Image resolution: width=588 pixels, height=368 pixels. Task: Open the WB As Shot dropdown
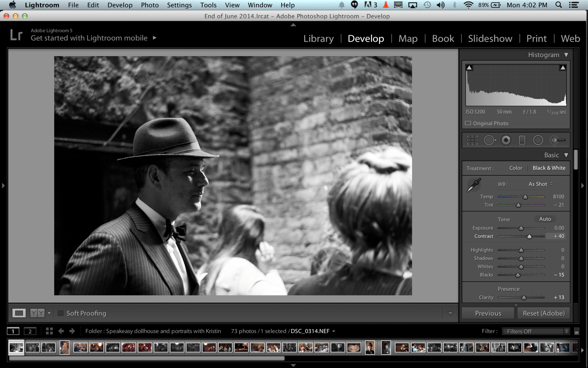click(540, 184)
